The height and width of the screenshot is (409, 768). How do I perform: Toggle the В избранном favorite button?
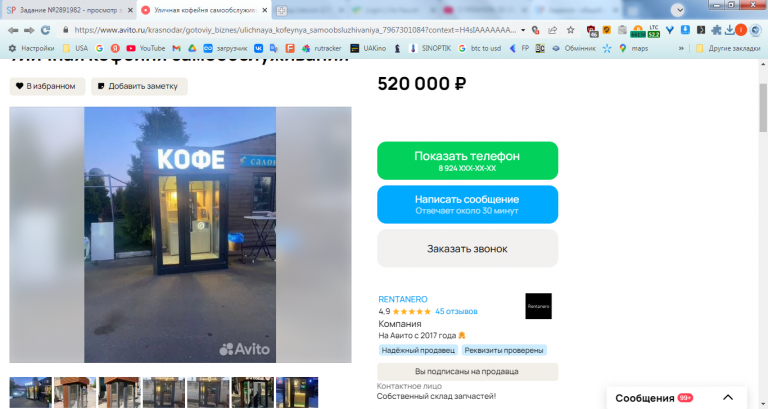pos(47,86)
